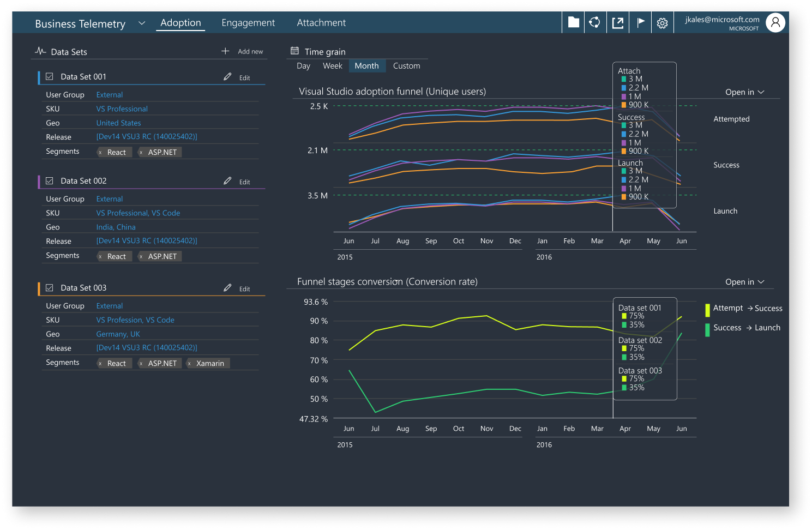The width and height of the screenshot is (812, 530).
Task: Expand Business Telemetry dropdown chevron
Action: (x=142, y=23)
